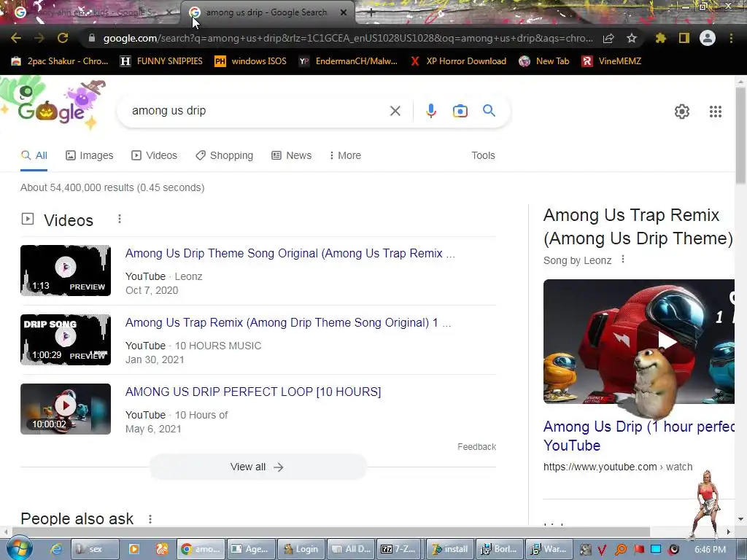Go back with browser back arrow

16,38
